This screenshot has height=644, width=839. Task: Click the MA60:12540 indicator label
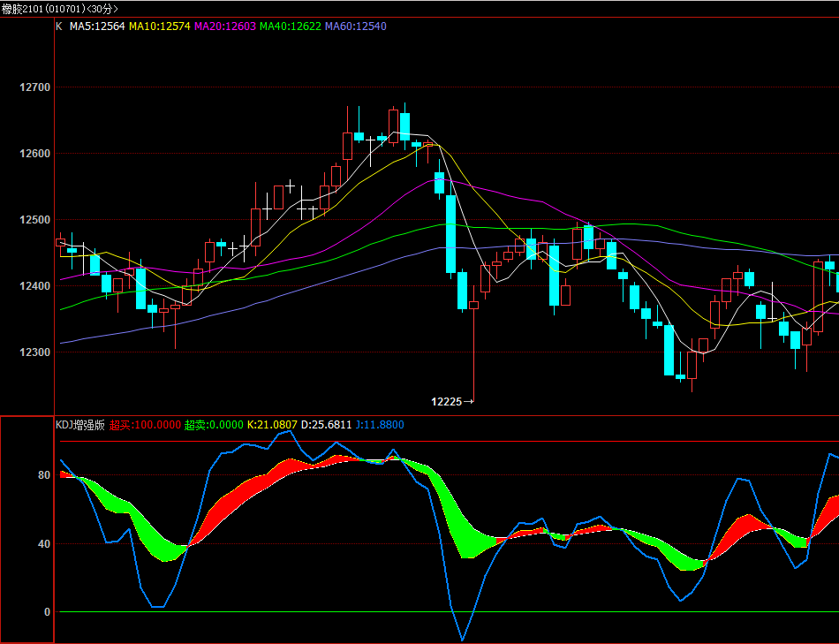click(356, 27)
